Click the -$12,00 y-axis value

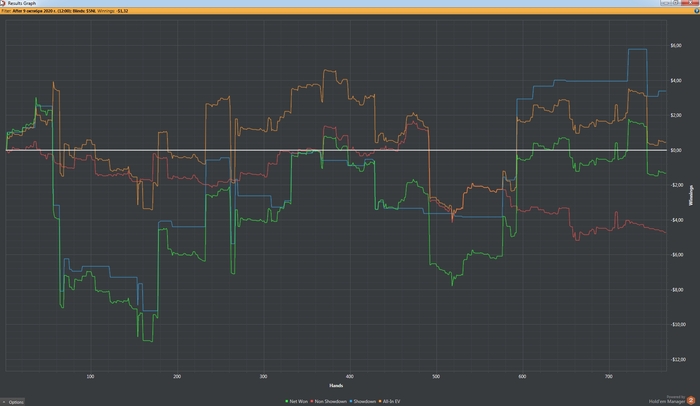point(678,359)
